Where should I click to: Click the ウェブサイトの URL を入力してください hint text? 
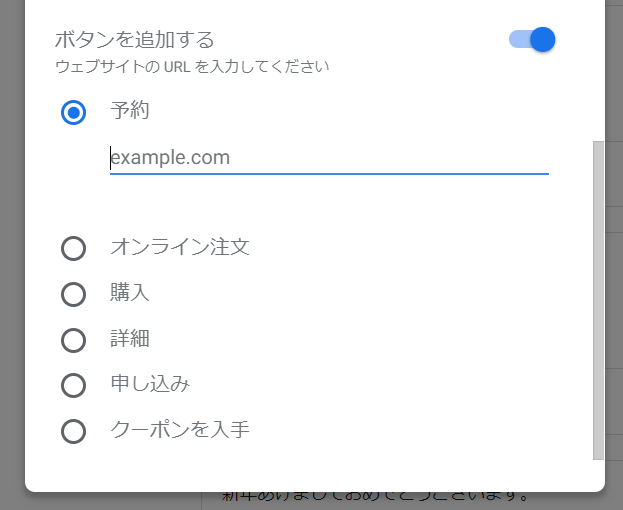192,68
